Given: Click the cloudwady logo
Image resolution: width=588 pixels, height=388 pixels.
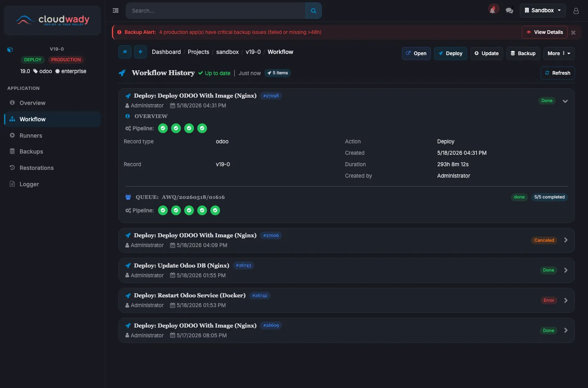Looking at the screenshot, I should click(x=52, y=20).
